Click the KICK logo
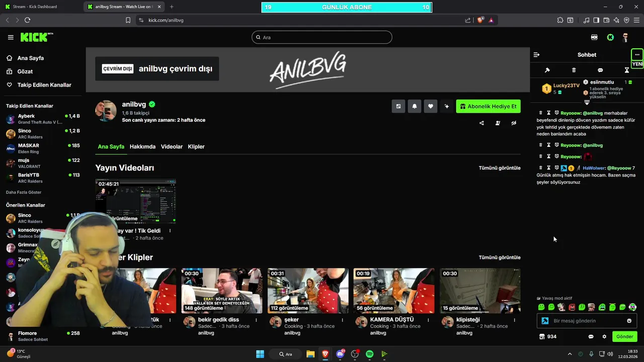The height and width of the screenshot is (362, 644). pyautogui.click(x=36, y=37)
